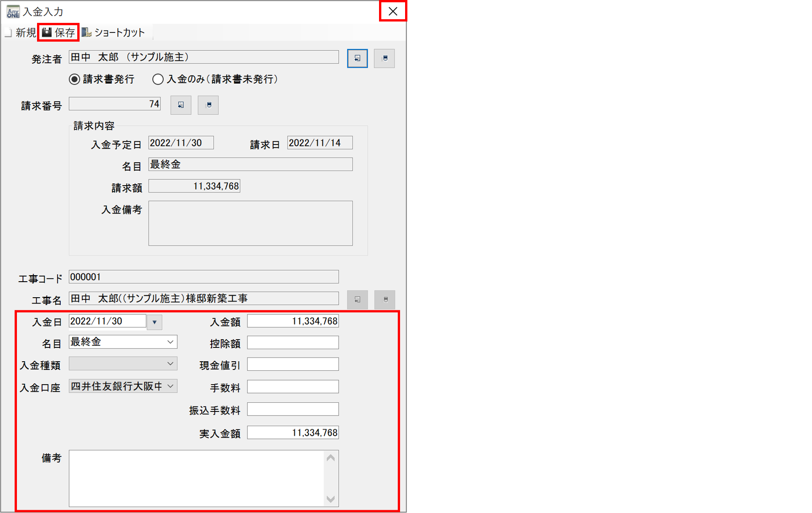Click into the 入金額 amount field
The image size is (812, 513).
click(x=293, y=321)
